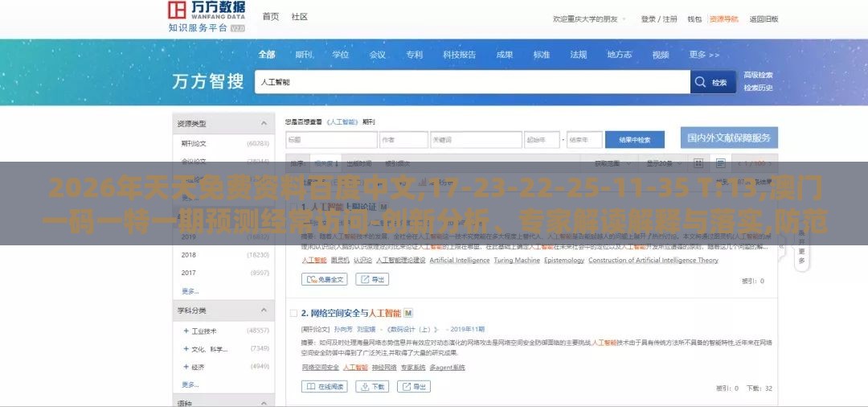Focus the 起始年 input field
Image resolution: width=868 pixels, height=407 pixels.
click(x=542, y=139)
